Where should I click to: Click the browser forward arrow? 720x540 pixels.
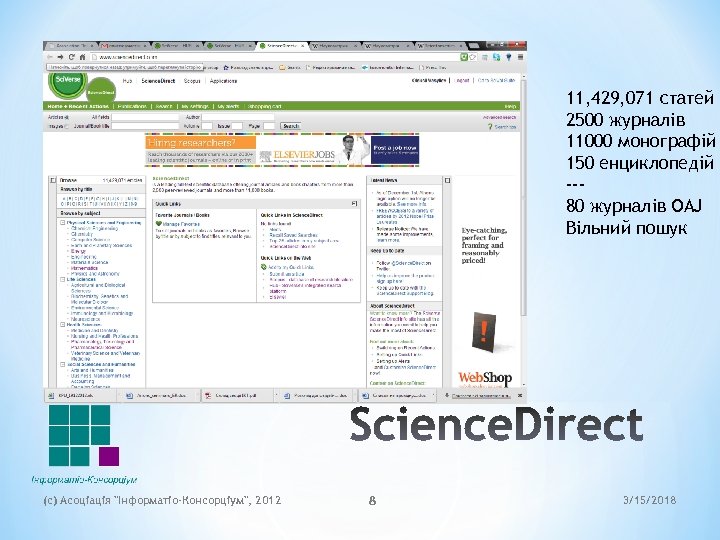coord(60,57)
